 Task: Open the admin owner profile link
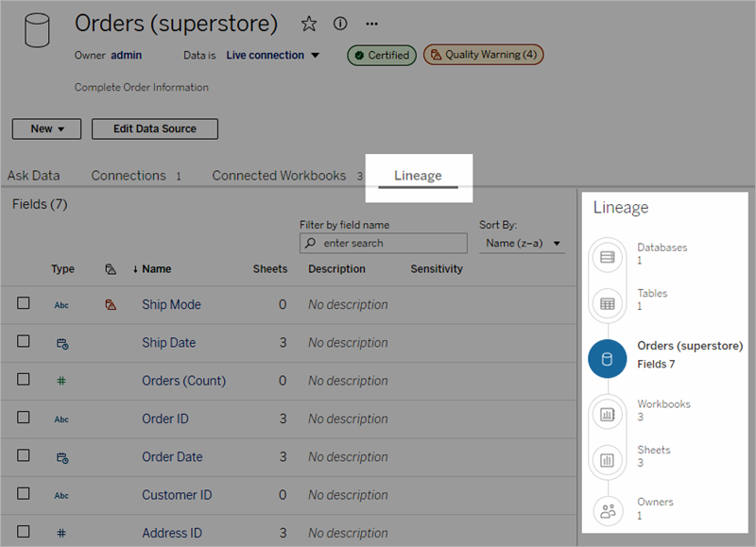[x=126, y=55]
